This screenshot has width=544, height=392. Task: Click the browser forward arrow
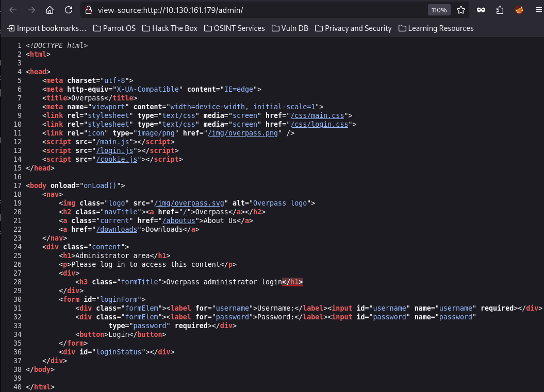point(31,10)
